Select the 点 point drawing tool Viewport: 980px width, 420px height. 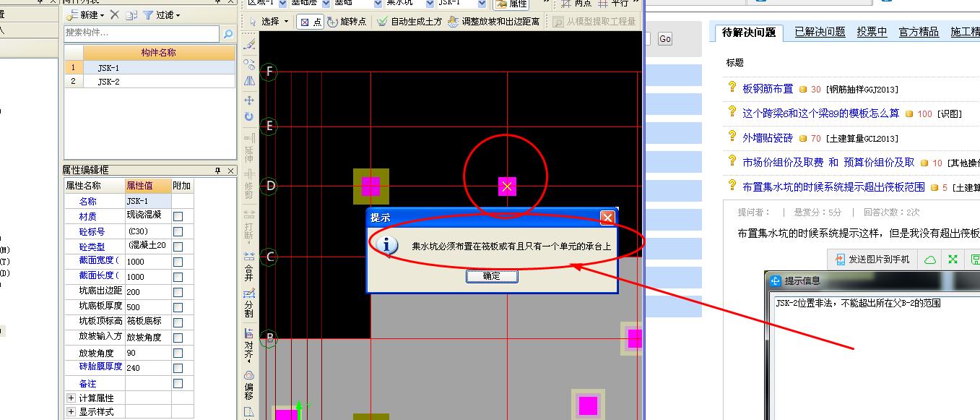pos(310,22)
